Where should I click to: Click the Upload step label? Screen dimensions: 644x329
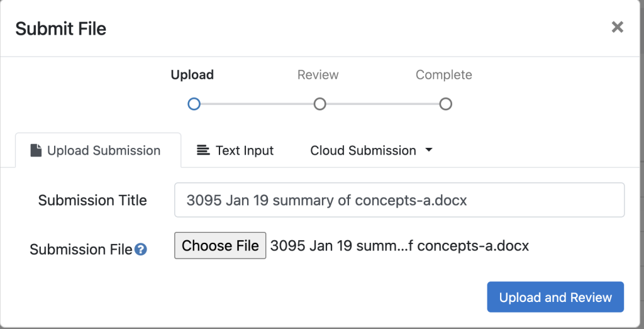click(x=192, y=75)
